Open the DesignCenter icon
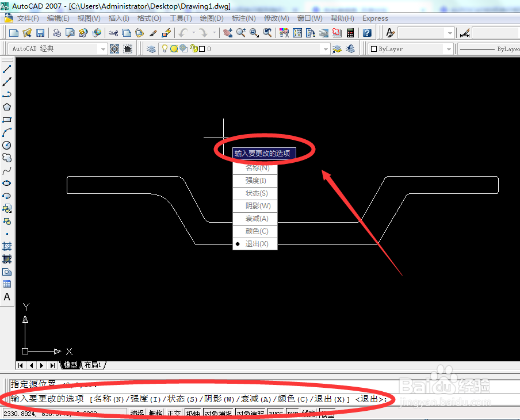The height and width of the screenshot is (420, 520). click(297, 33)
